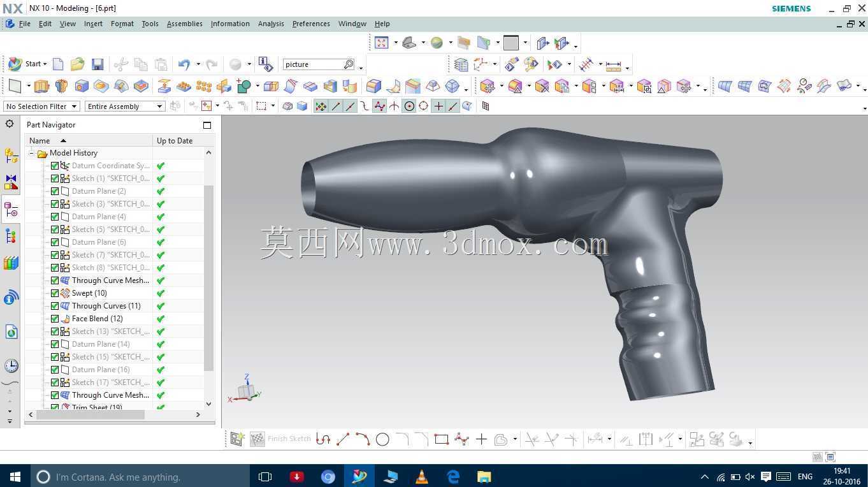The image size is (868, 487).
Task: Open Google Chrome from the taskbar
Action: click(x=328, y=476)
